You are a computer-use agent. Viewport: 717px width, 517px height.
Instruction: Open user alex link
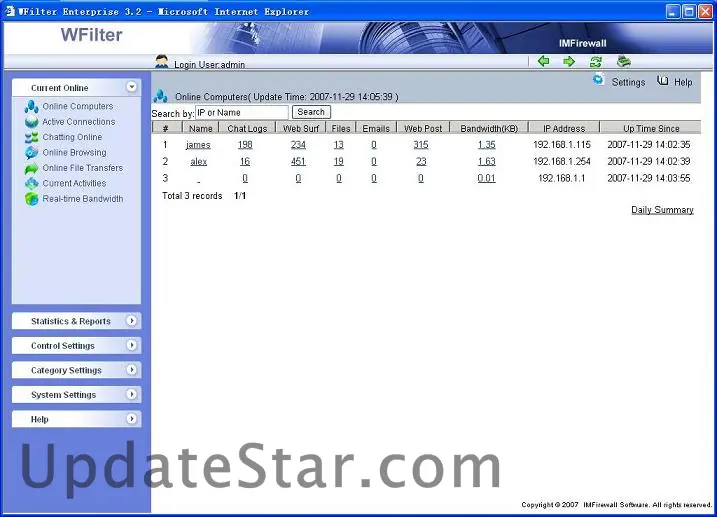pyautogui.click(x=198, y=162)
